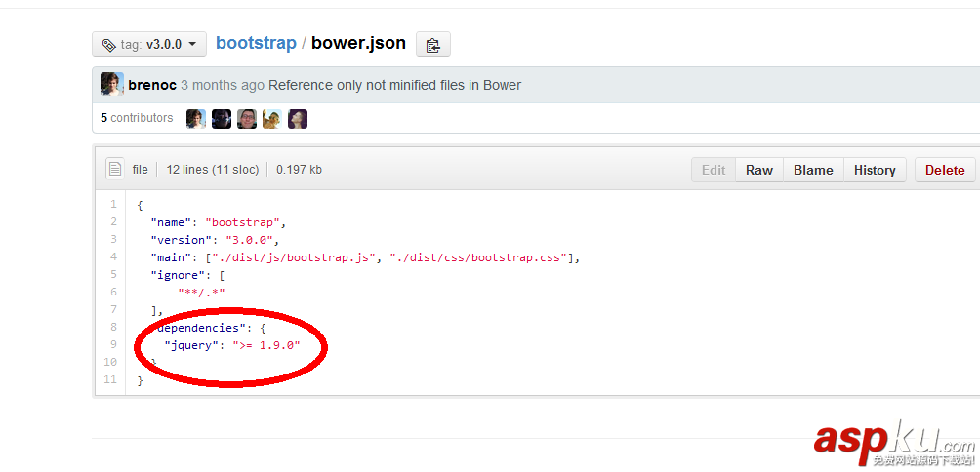
Task: Open the Blame view
Action: [x=813, y=170]
